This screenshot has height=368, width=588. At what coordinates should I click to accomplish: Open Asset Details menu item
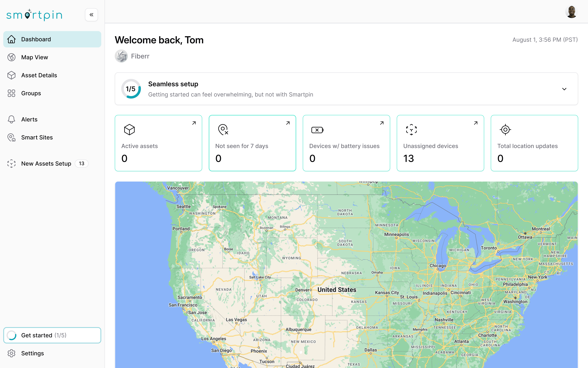pyautogui.click(x=52, y=75)
